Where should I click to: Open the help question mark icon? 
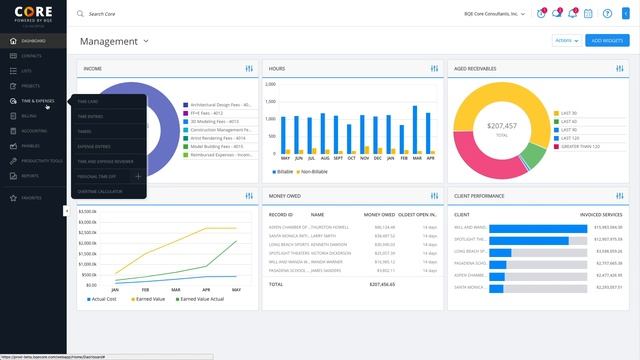[607, 14]
